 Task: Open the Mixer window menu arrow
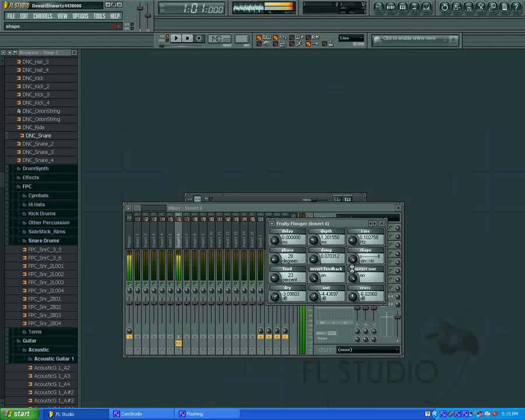click(x=128, y=208)
